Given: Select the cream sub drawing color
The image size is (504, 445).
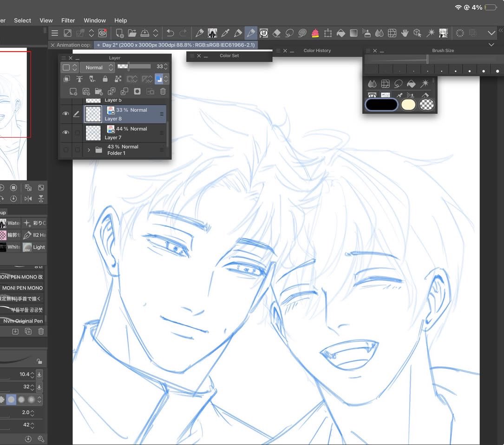Looking at the screenshot, I should (408, 105).
